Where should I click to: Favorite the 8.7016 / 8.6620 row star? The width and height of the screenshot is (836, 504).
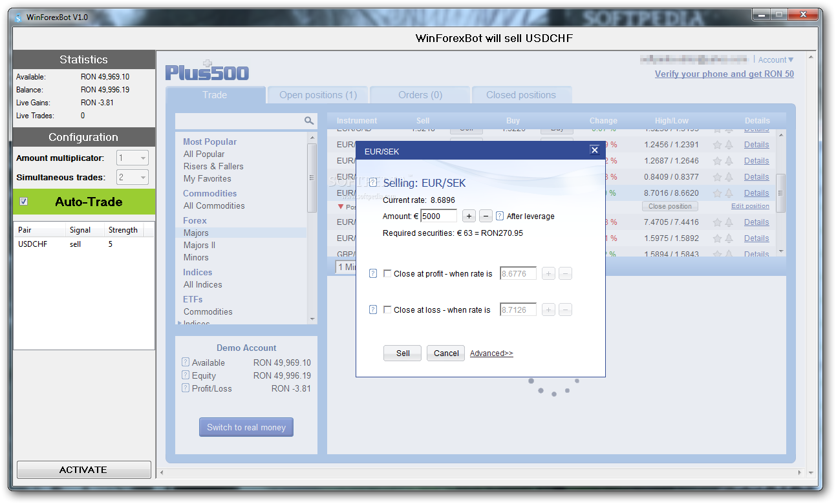tap(717, 193)
